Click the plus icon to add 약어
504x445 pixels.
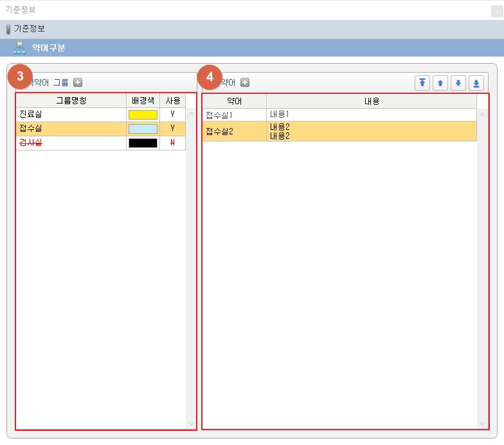pyautogui.click(x=245, y=82)
